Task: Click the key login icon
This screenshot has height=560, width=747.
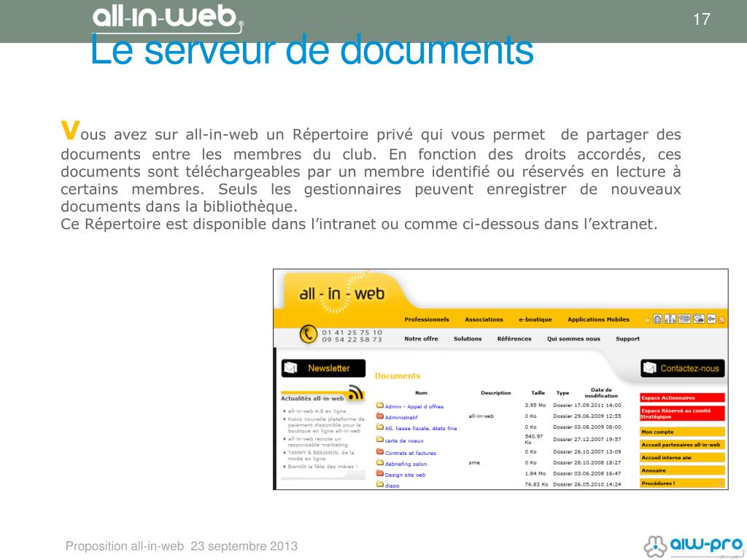Action: click(x=711, y=319)
